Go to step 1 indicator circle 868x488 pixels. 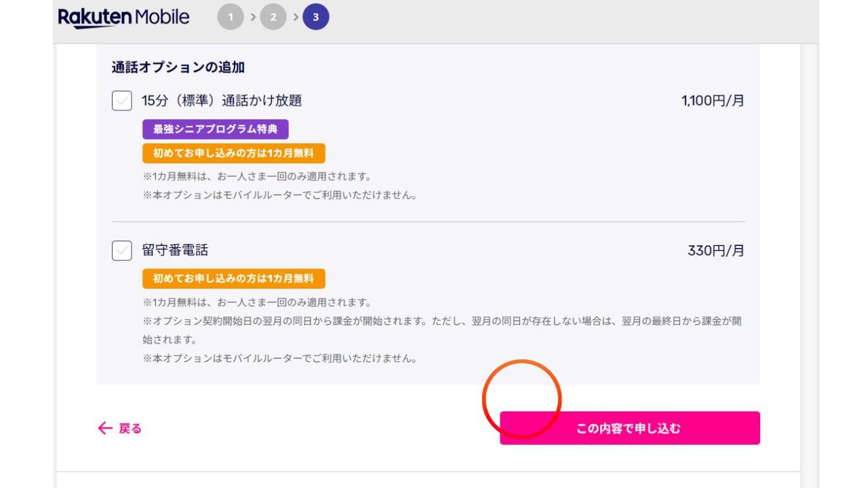pos(231,18)
